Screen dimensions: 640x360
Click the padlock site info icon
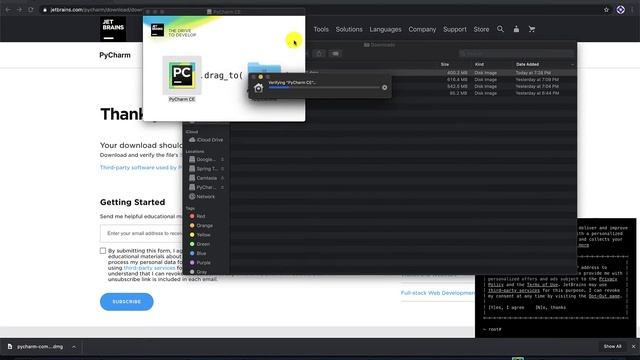point(45,10)
